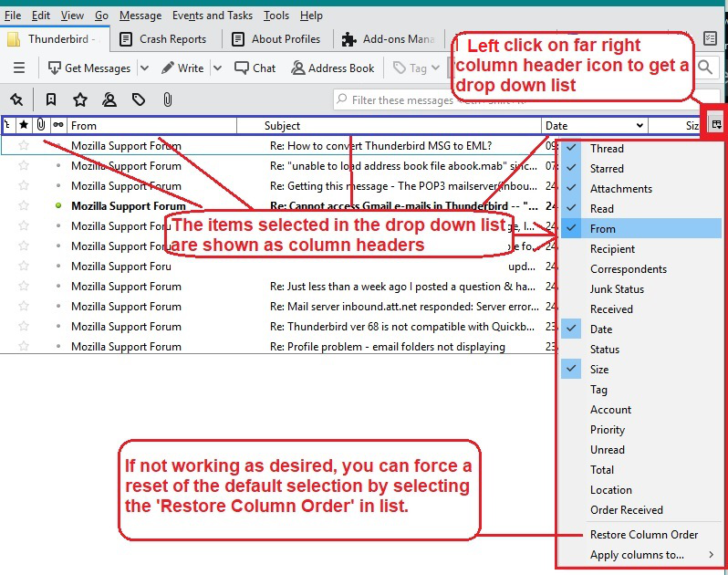Open the Tools menu

276,16
